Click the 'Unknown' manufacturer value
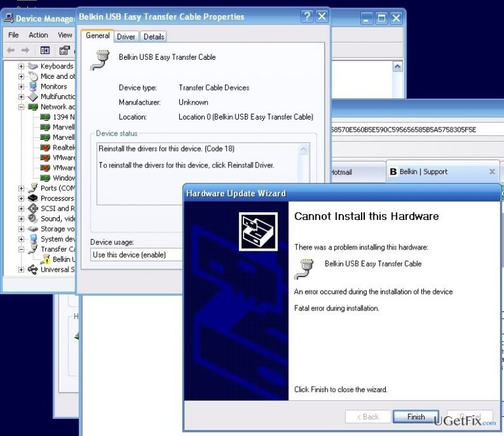This screenshot has width=504, height=436. (194, 102)
